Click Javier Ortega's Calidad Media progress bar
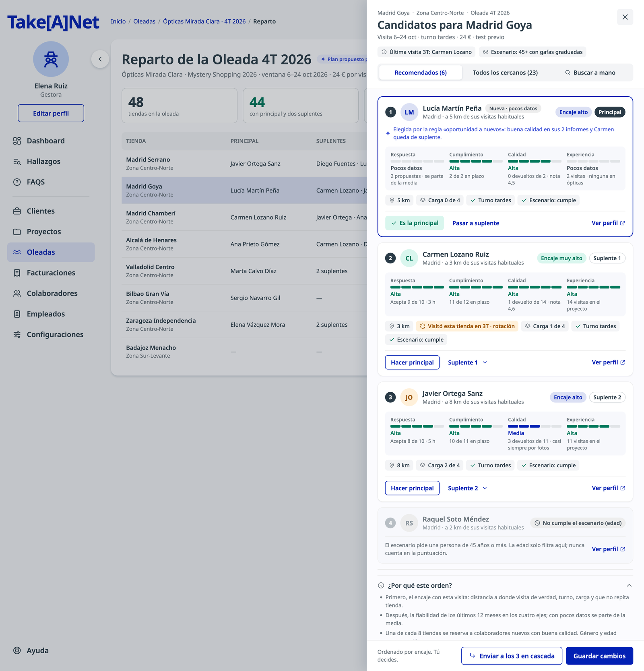The height and width of the screenshot is (671, 644). point(535,426)
